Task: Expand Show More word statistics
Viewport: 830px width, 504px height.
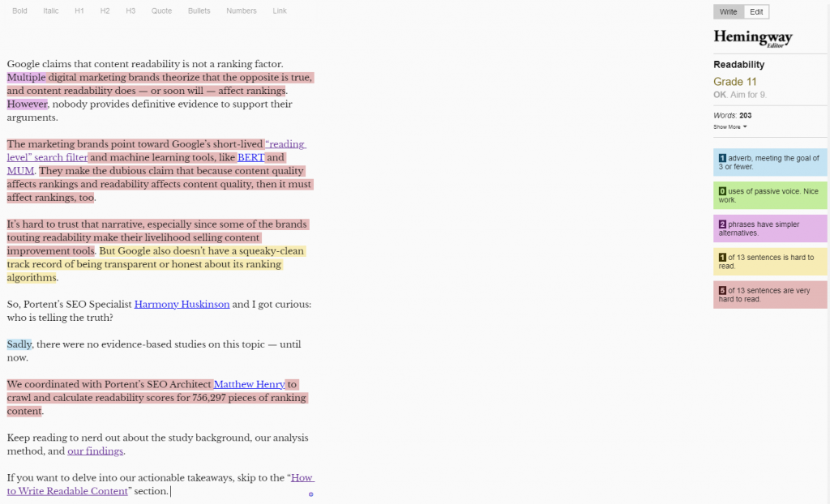Action: 729,127
